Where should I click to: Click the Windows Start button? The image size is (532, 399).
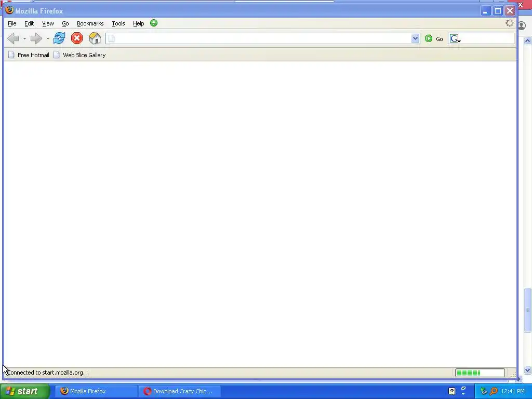click(24, 391)
